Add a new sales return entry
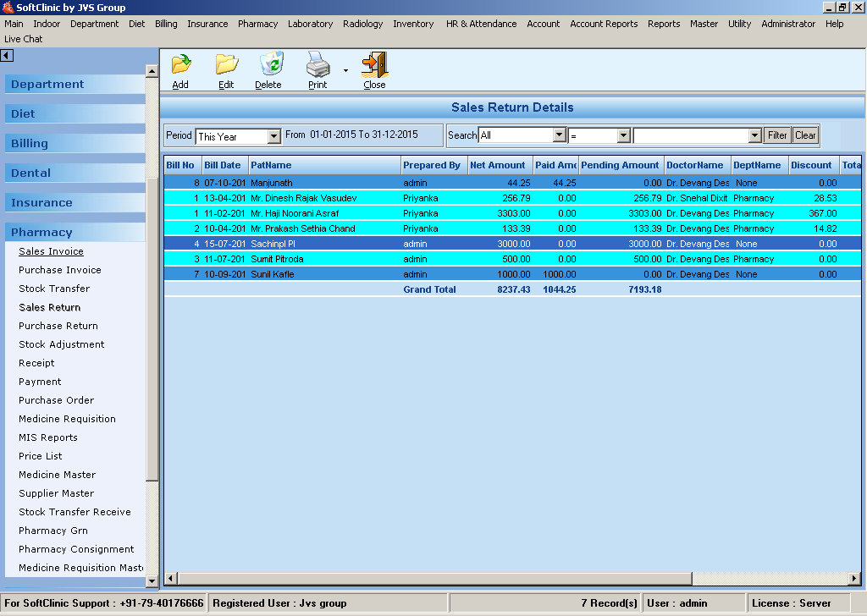 pos(180,69)
